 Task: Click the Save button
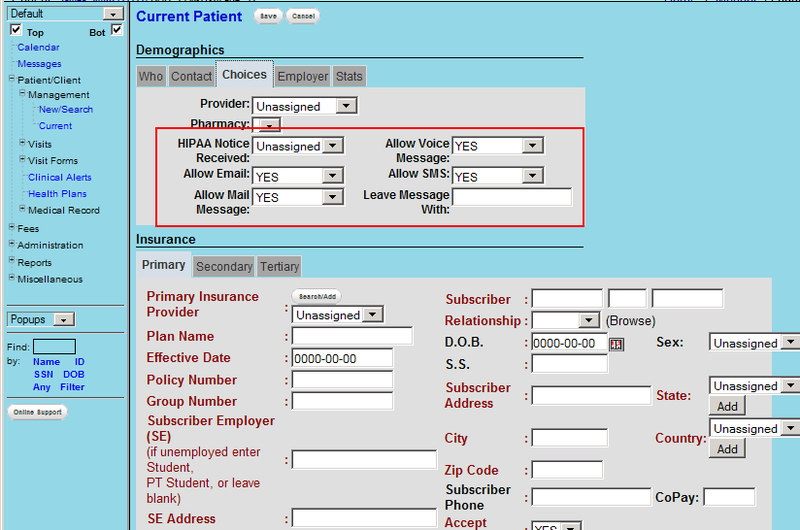(x=267, y=17)
